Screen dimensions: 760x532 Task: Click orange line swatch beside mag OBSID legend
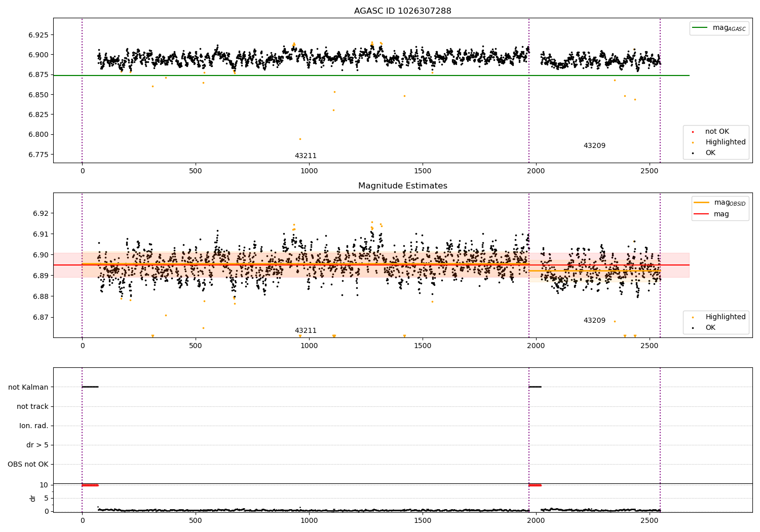click(702, 203)
